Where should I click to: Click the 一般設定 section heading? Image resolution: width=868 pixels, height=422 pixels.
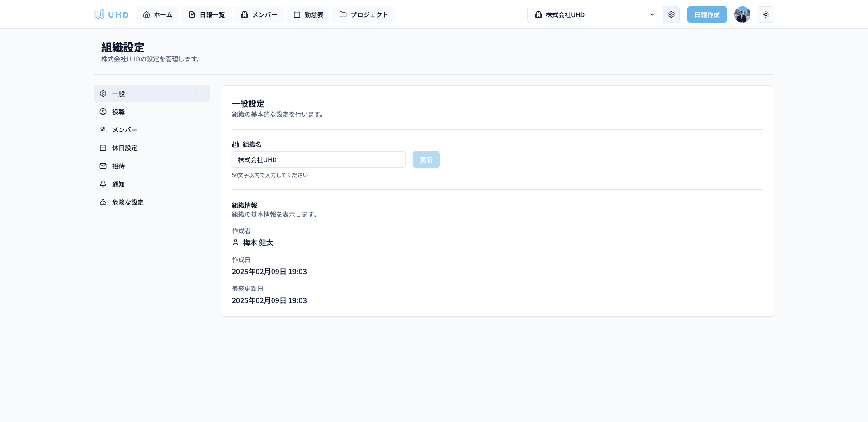[248, 103]
